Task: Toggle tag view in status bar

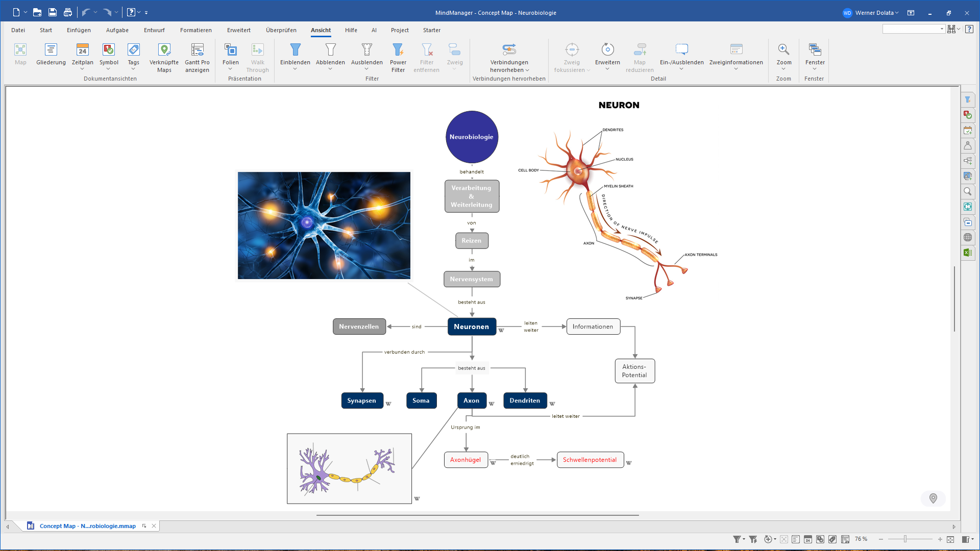Action: (832, 539)
